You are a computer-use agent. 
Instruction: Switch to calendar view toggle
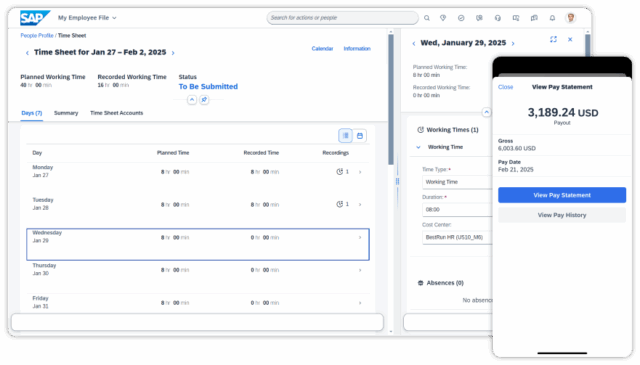pyautogui.click(x=360, y=136)
